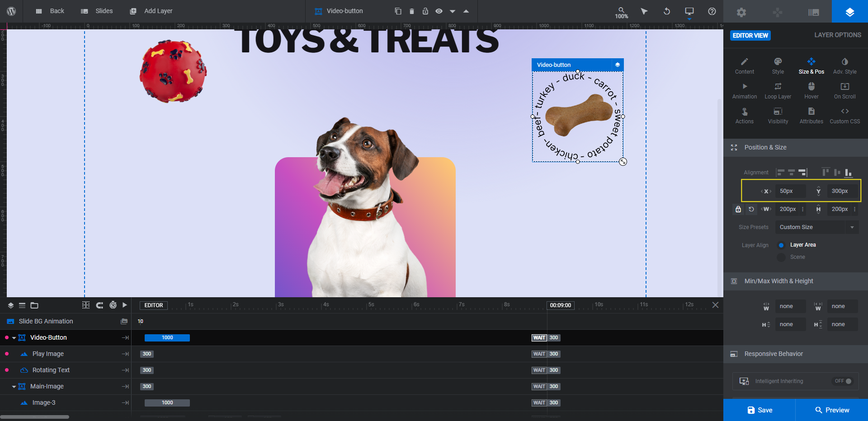Screen dimensions: 868x421
Task: Open the On Scroll settings
Action: [845, 91]
